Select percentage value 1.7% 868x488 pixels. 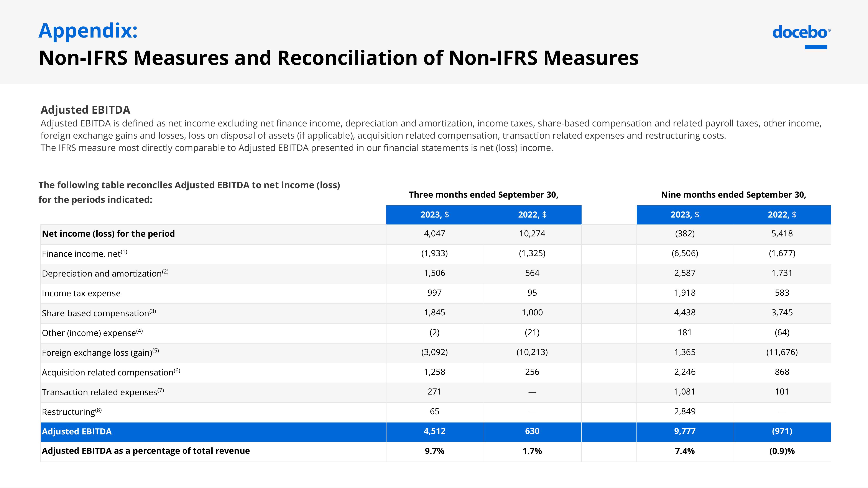click(x=532, y=451)
